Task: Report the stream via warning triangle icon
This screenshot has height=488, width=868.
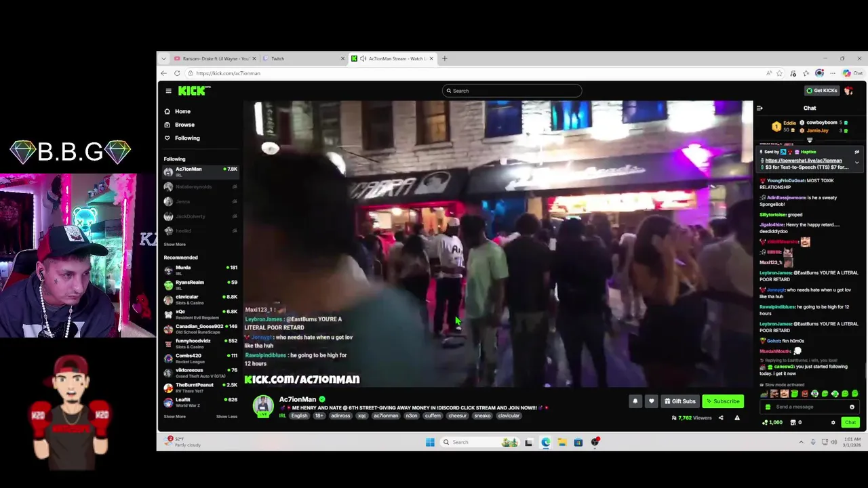Action: [x=737, y=418]
